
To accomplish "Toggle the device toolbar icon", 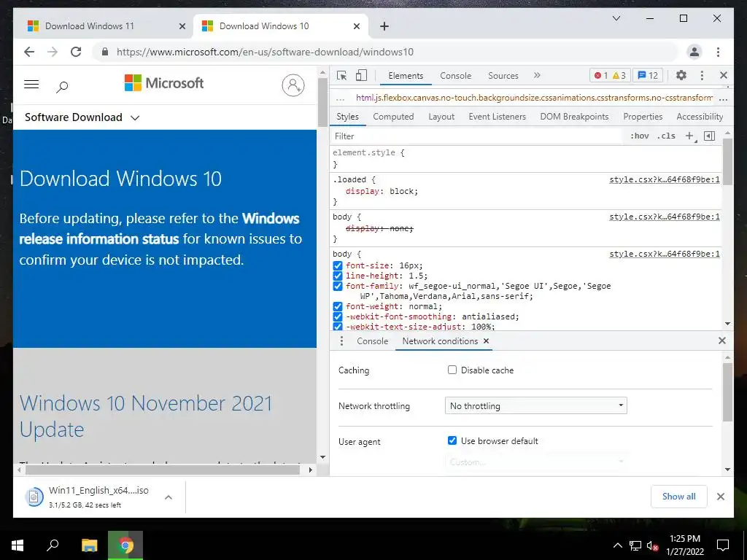I will (x=362, y=75).
